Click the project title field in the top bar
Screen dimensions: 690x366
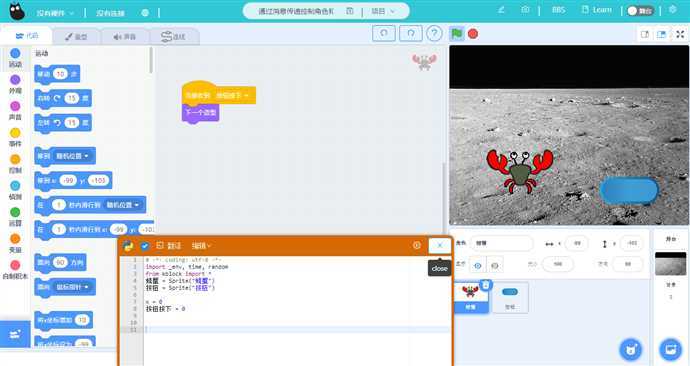[x=296, y=11]
